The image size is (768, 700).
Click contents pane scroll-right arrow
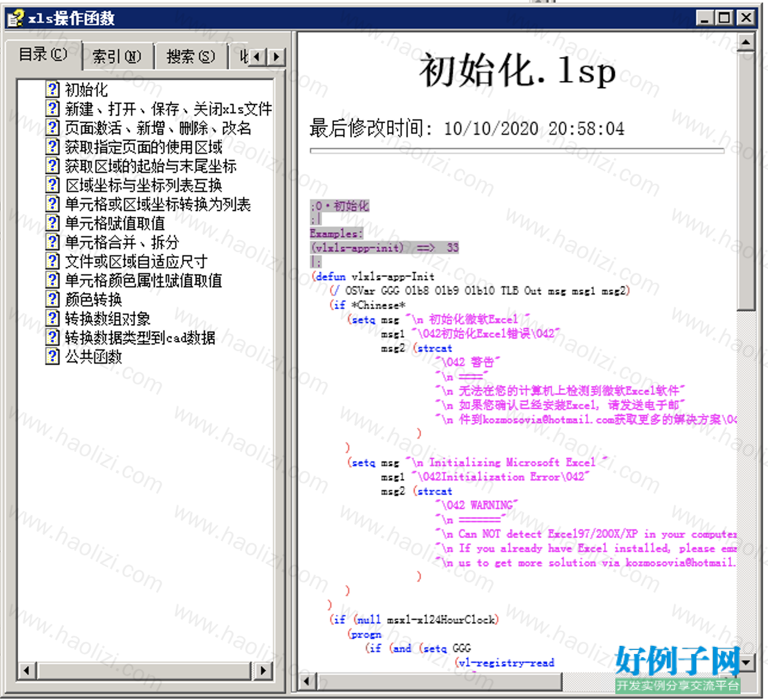(263, 670)
